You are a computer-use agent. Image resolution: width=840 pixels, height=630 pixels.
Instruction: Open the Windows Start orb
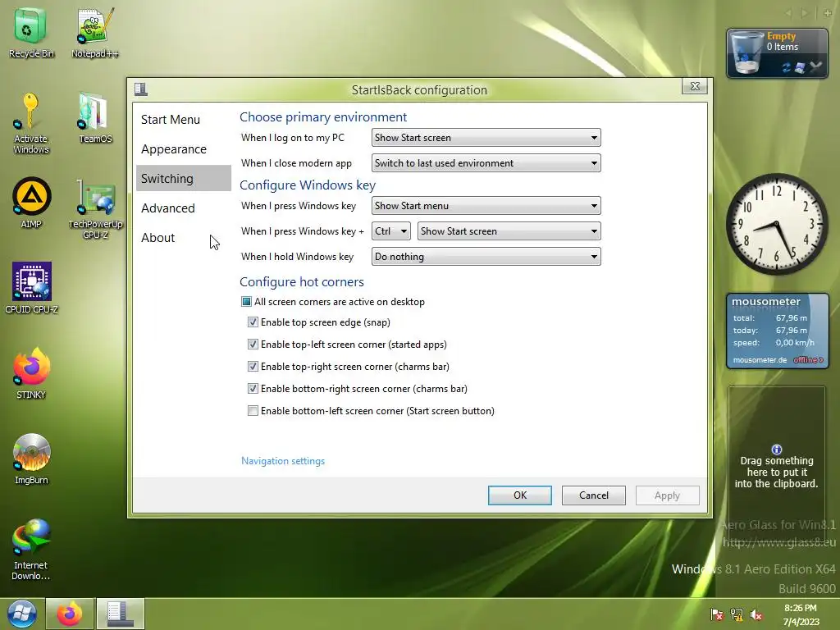21,614
